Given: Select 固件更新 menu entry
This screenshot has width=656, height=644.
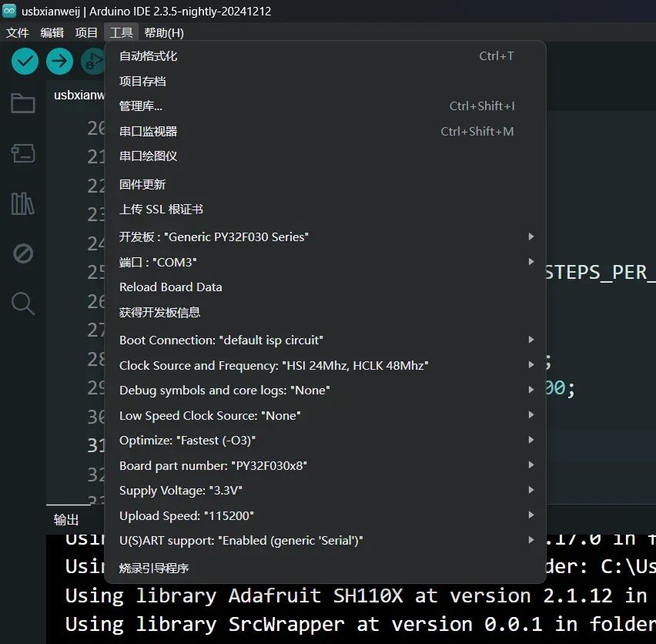Looking at the screenshot, I should [325, 185].
